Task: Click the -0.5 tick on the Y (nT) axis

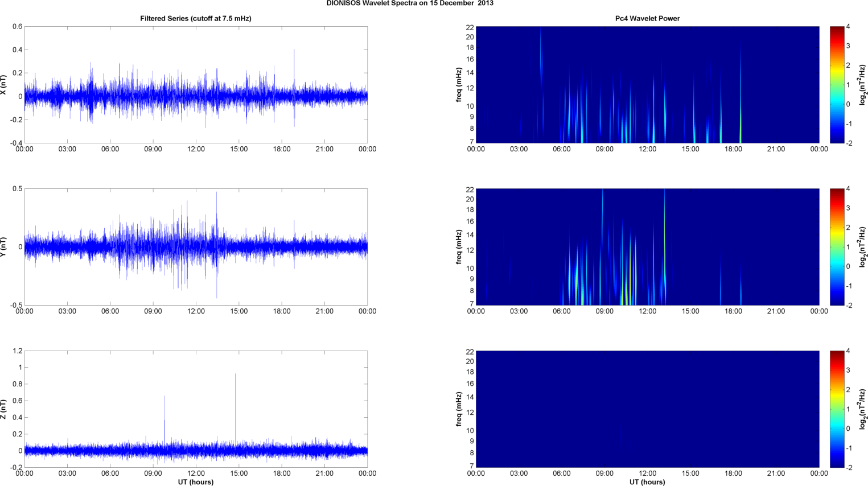Action: pyautogui.click(x=16, y=306)
